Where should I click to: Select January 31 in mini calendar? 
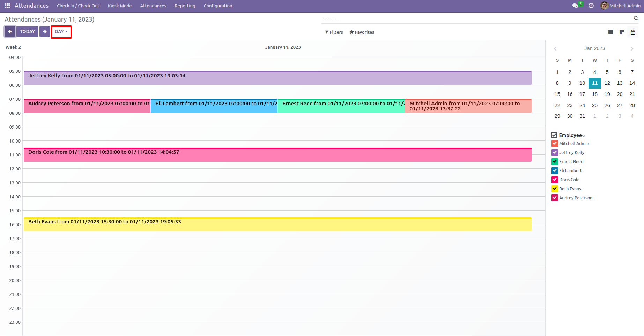click(582, 116)
